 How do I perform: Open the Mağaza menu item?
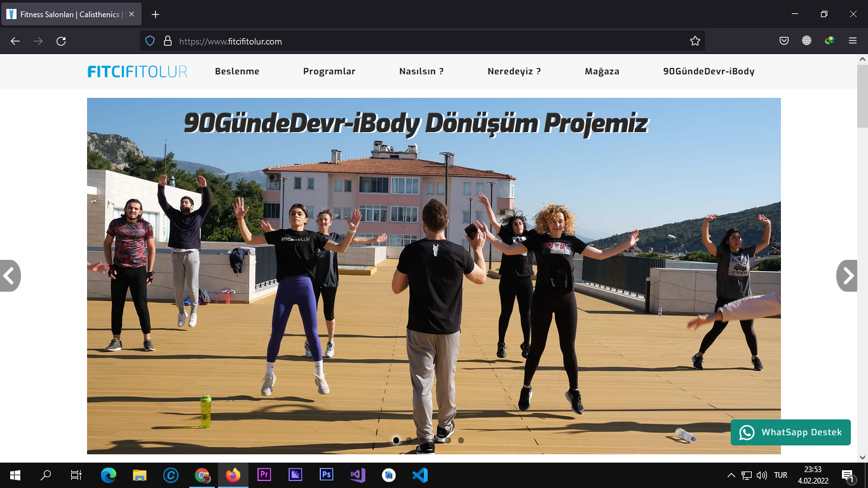pos(602,71)
